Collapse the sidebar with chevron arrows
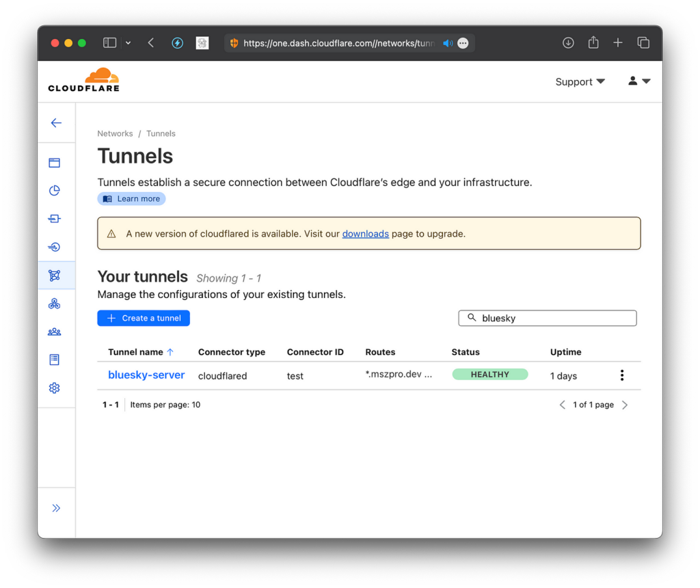The width and height of the screenshot is (700, 588). click(x=56, y=507)
